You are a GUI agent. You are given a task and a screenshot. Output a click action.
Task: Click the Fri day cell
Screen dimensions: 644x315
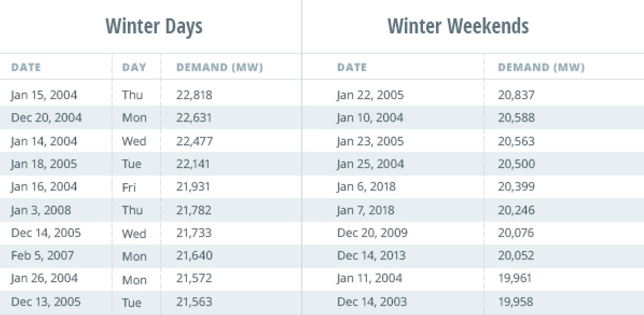(x=129, y=187)
